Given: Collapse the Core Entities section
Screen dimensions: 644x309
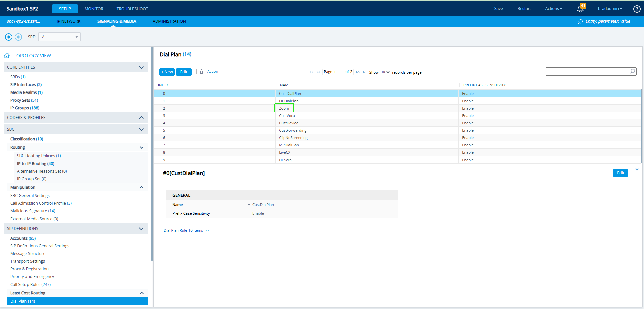Looking at the screenshot, I should pos(141,67).
